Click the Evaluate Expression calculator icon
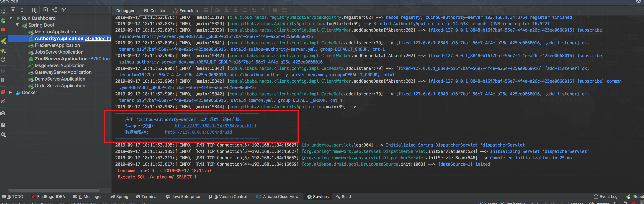Viewport: 644px width, 204px height. [275, 10]
